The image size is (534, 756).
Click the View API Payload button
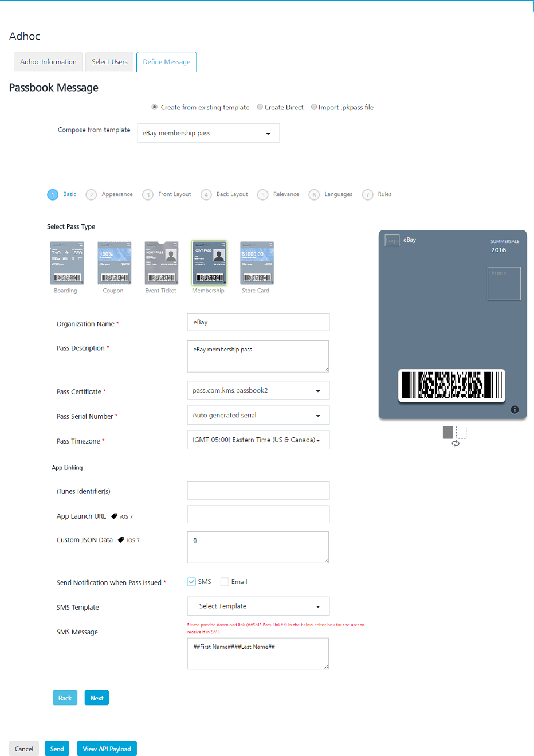(x=107, y=749)
